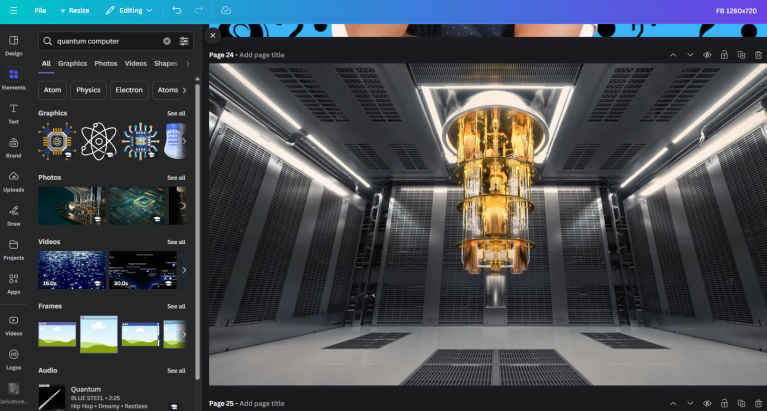The image size is (767, 411).
Task: Open the Uploads panel
Action: click(x=14, y=181)
